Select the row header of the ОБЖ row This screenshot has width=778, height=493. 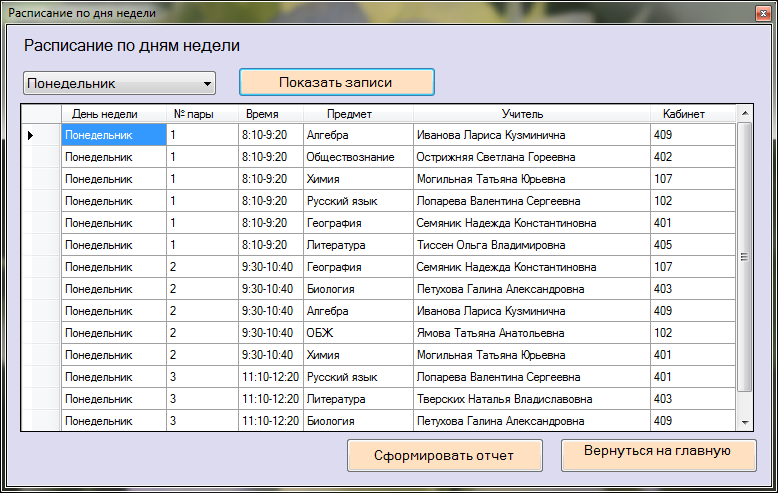(41, 333)
